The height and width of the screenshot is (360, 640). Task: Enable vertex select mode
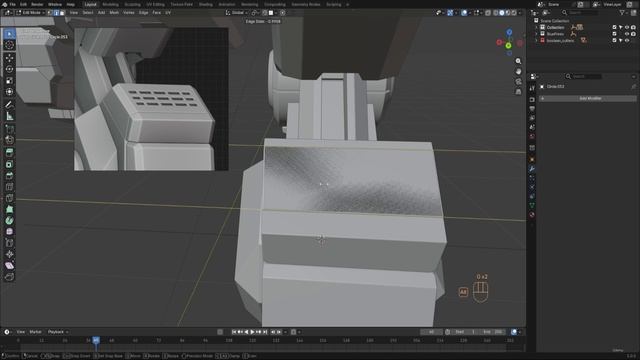tap(50, 13)
